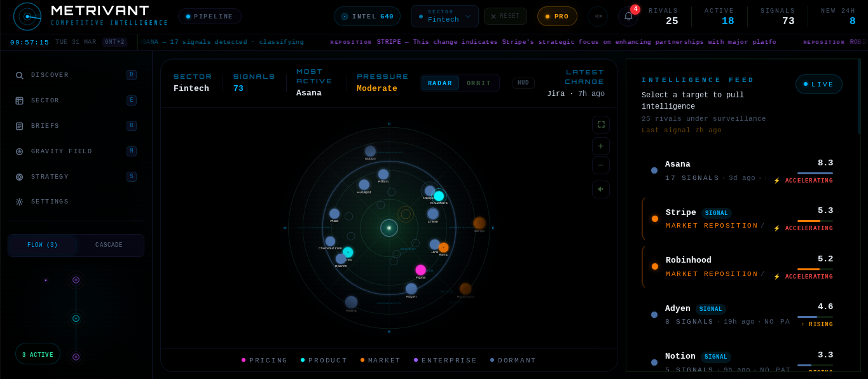868x379 pixels.
Task: Select the Plaid node on radar
Action: [x=334, y=214]
